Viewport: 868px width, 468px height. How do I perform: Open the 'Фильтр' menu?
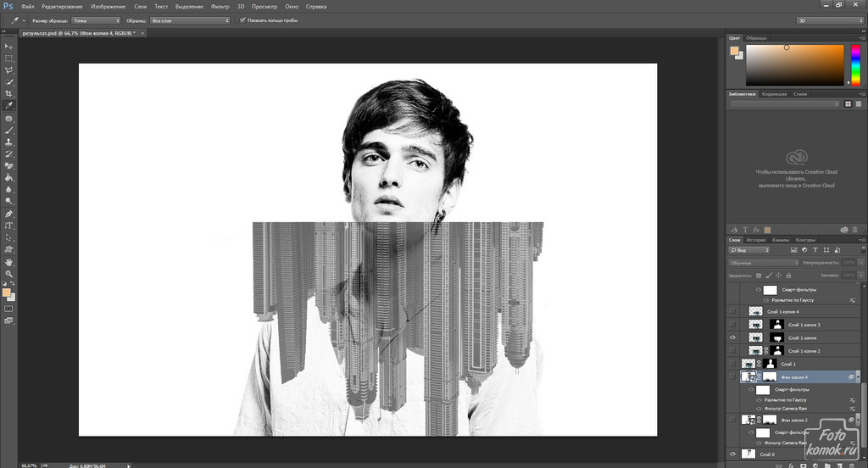click(220, 6)
